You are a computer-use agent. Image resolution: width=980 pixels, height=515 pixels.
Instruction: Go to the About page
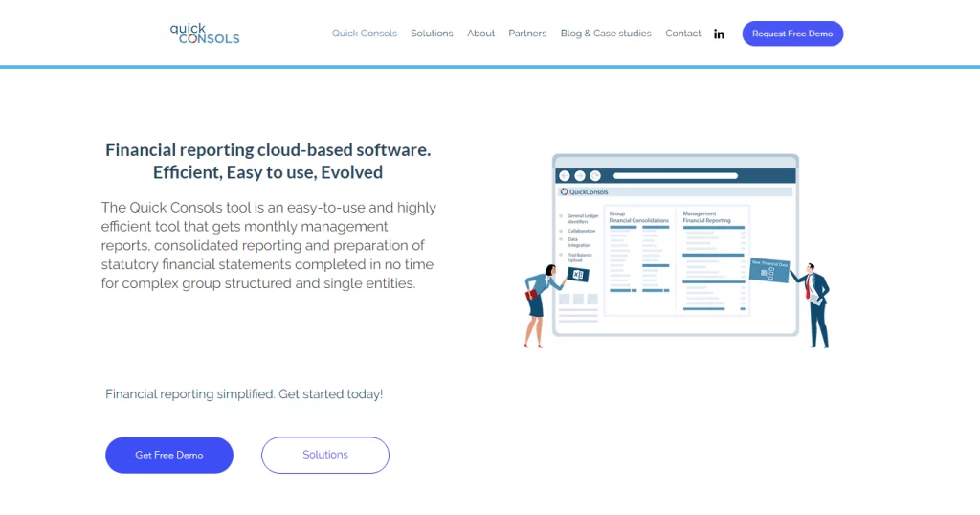tap(480, 34)
